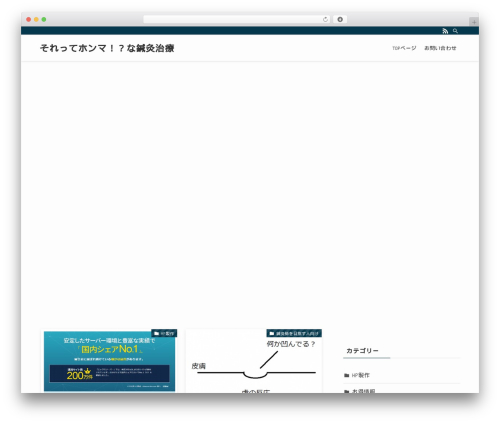Click the folder icon next to HP製作 category
Screen dimensions: 500x423
346,375
